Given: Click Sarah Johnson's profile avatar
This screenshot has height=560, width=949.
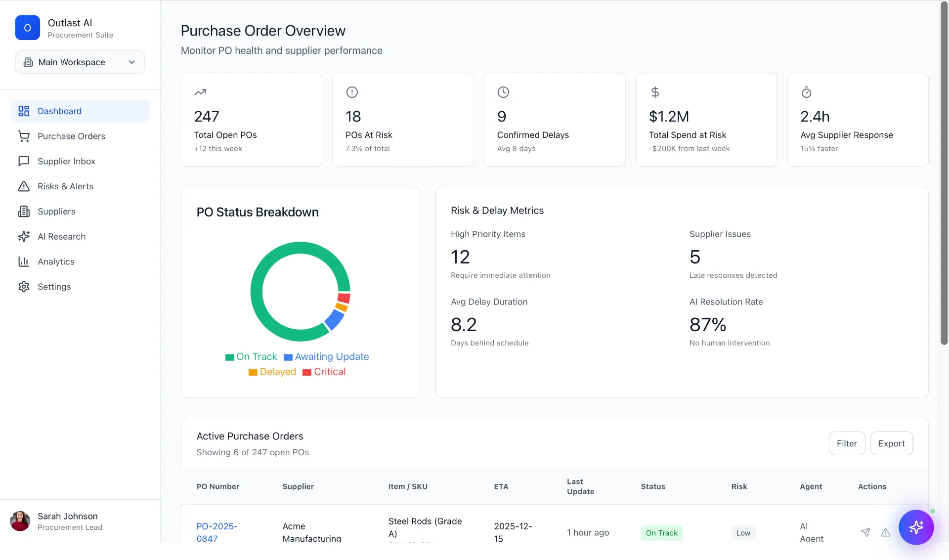Looking at the screenshot, I should click(20, 521).
